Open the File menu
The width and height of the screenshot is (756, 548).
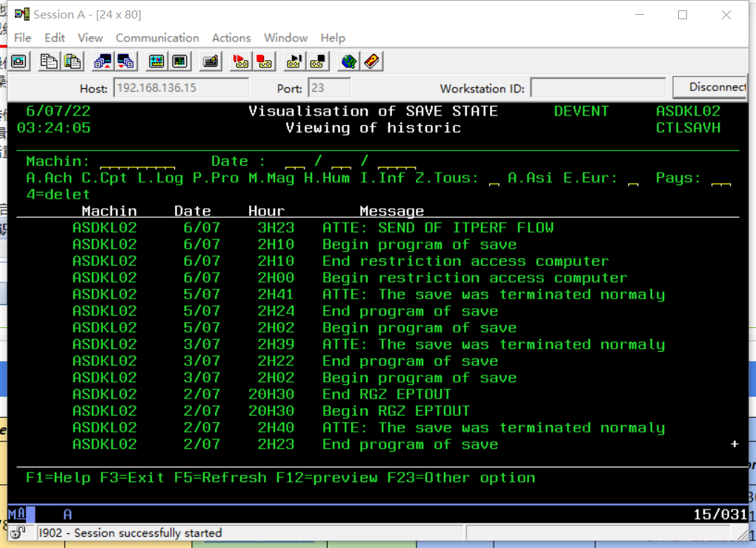click(x=23, y=38)
